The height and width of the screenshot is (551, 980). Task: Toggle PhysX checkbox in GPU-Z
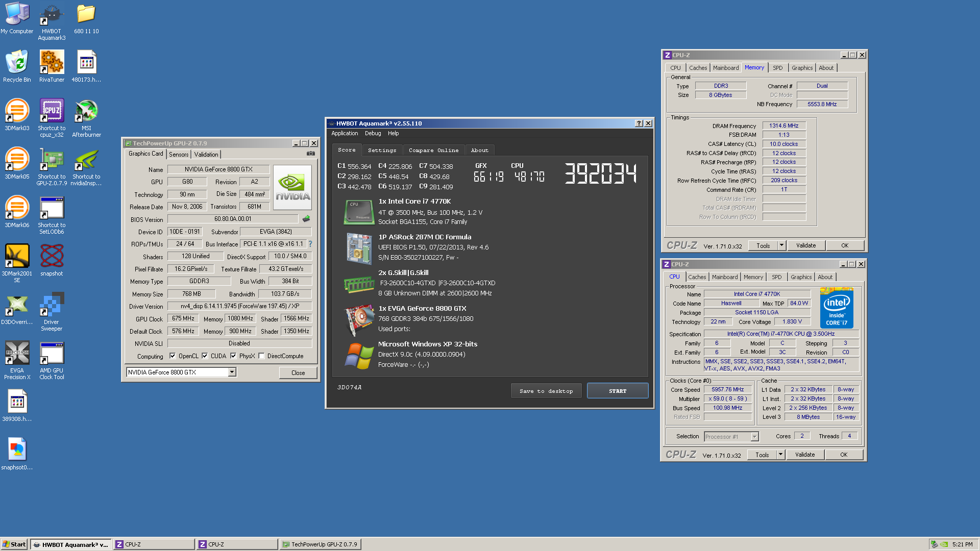point(233,356)
